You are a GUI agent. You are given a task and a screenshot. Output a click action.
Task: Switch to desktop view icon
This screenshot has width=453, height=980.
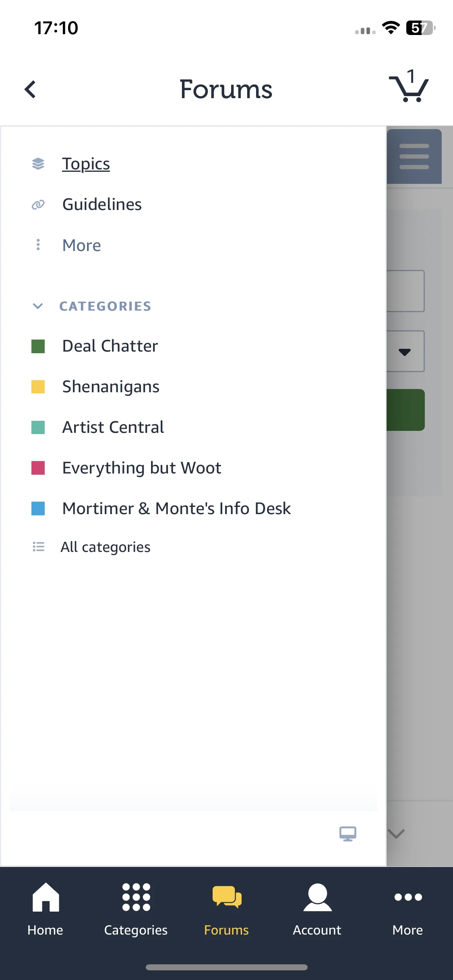click(x=348, y=834)
